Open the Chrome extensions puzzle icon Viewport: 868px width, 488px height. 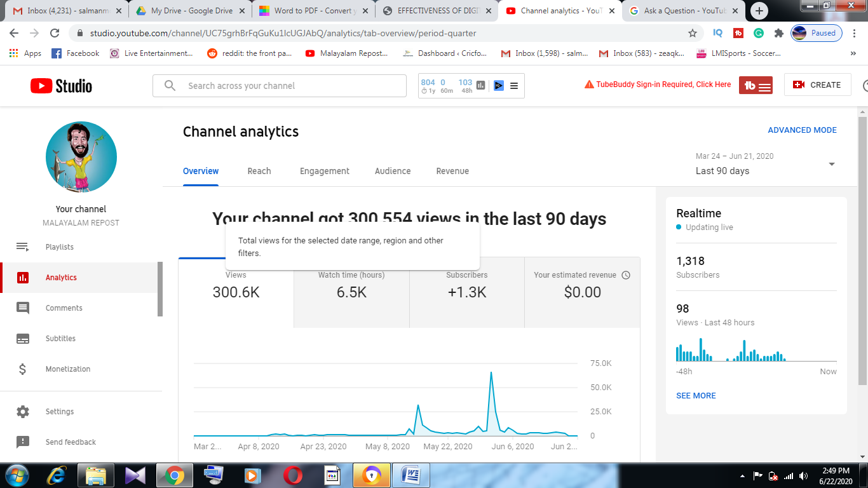[x=779, y=33]
